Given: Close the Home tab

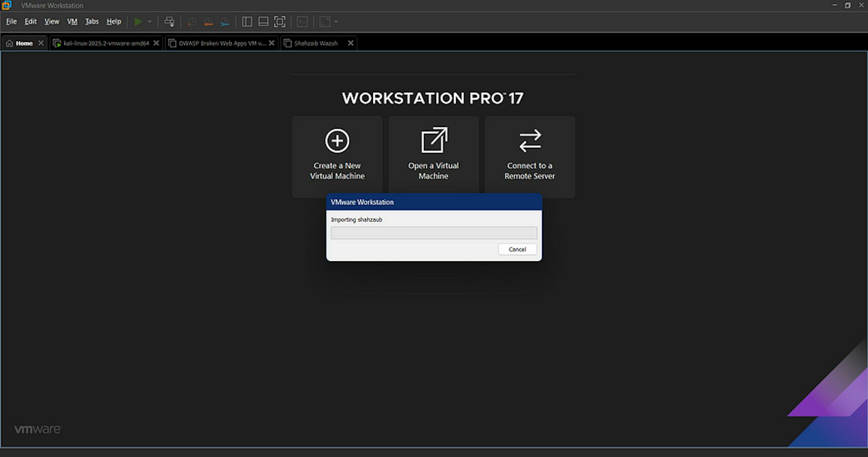Looking at the screenshot, I should 41,43.
